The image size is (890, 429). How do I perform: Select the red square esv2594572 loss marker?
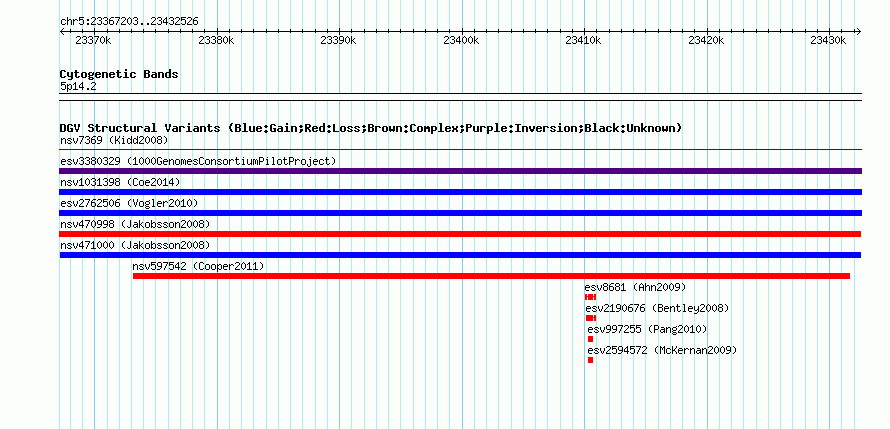590,360
